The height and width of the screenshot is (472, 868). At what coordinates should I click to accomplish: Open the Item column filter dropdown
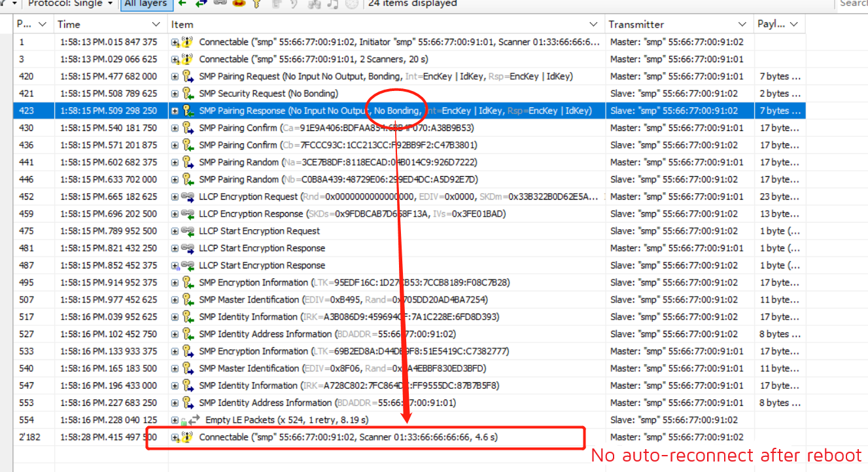pos(593,24)
